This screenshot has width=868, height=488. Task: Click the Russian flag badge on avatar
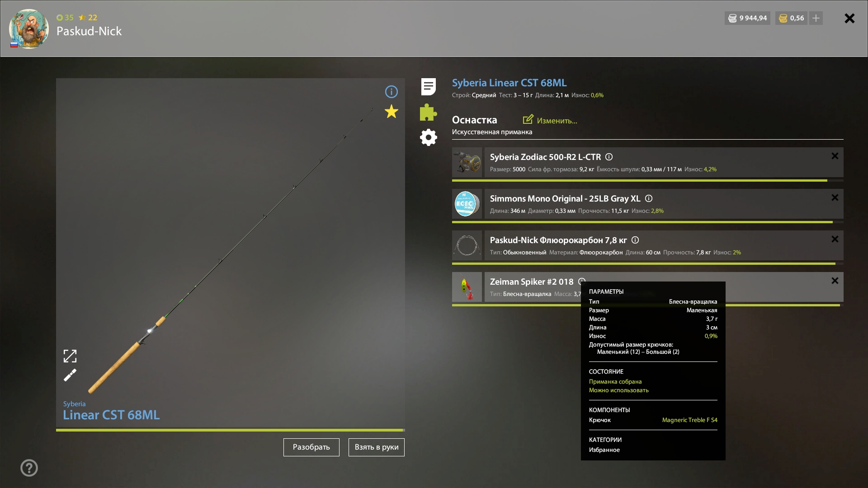tap(14, 45)
